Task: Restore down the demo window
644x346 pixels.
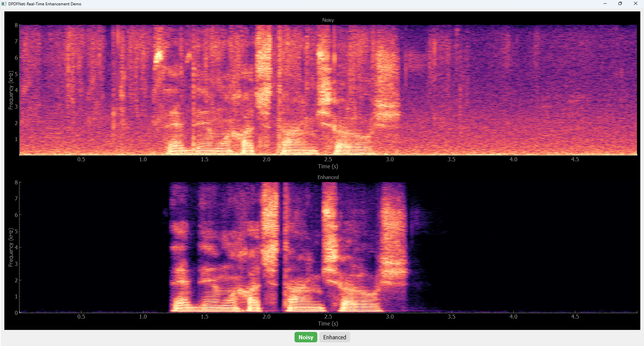Action: [x=620, y=4]
